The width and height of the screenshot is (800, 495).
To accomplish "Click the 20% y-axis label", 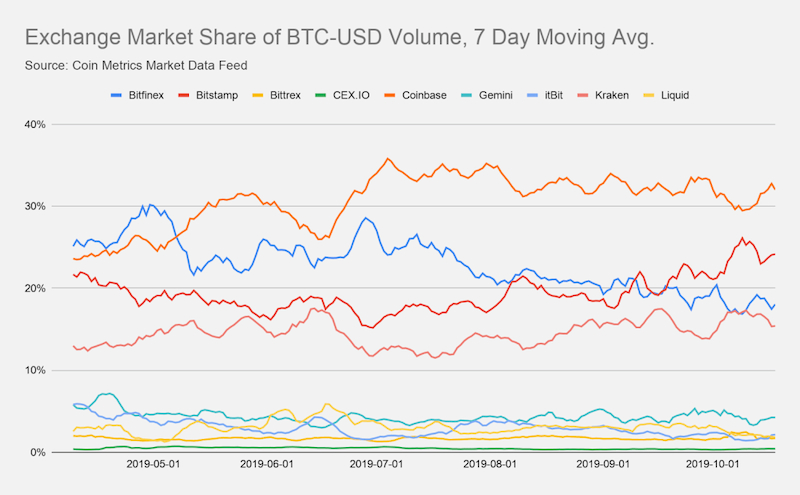I will pos(35,288).
